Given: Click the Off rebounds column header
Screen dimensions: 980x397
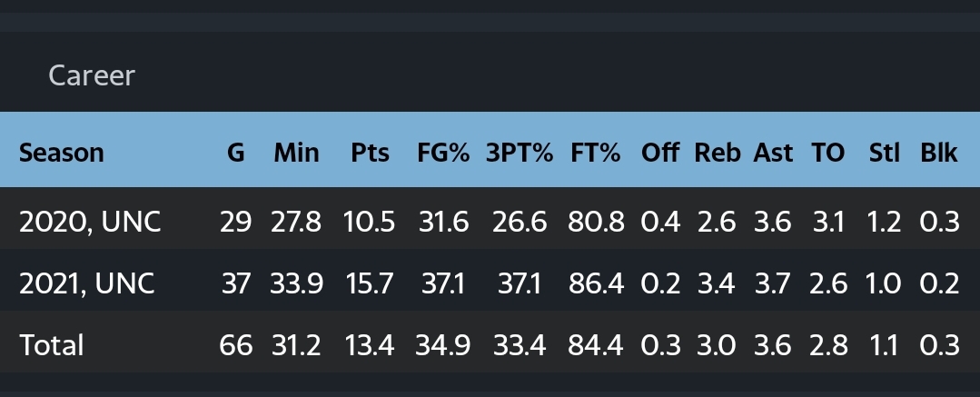Looking at the screenshot, I should point(660,153).
